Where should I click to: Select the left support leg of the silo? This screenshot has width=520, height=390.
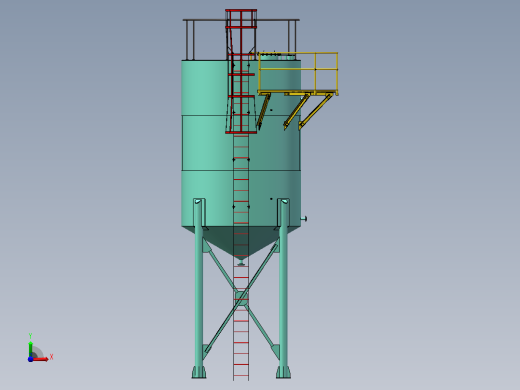coord(199,287)
